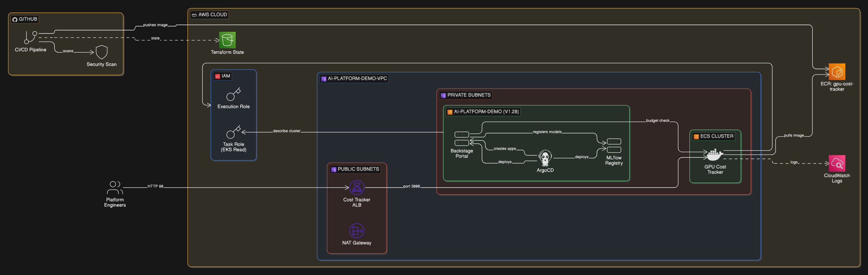Viewport: 868px width, 275px height.
Task: Select the 'Task Role (EKS Read)' label text
Action: click(x=234, y=147)
